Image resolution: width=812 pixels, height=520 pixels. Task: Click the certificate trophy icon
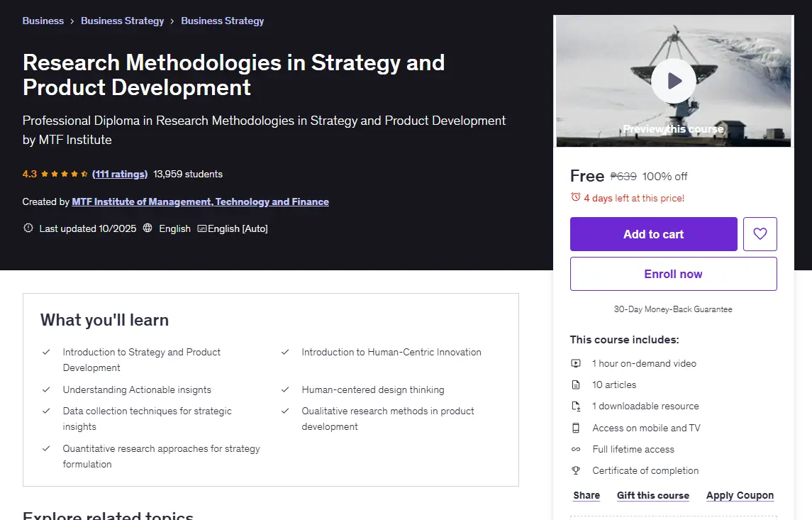point(576,470)
